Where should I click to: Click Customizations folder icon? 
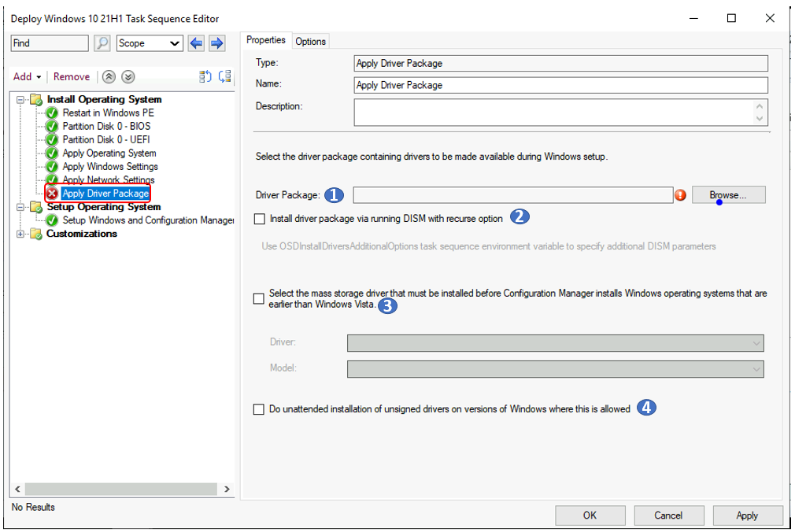click(x=36, y=234)
